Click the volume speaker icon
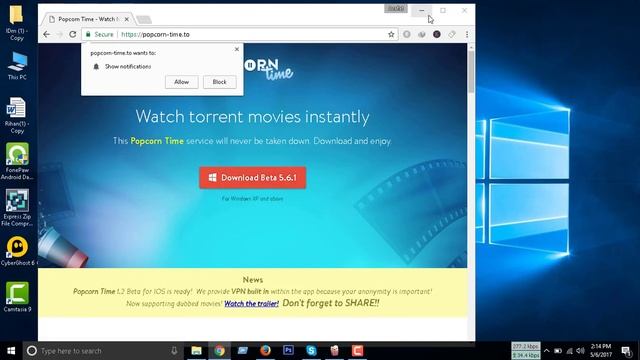Viewport: 640px width, 360px height. point(580,351)
